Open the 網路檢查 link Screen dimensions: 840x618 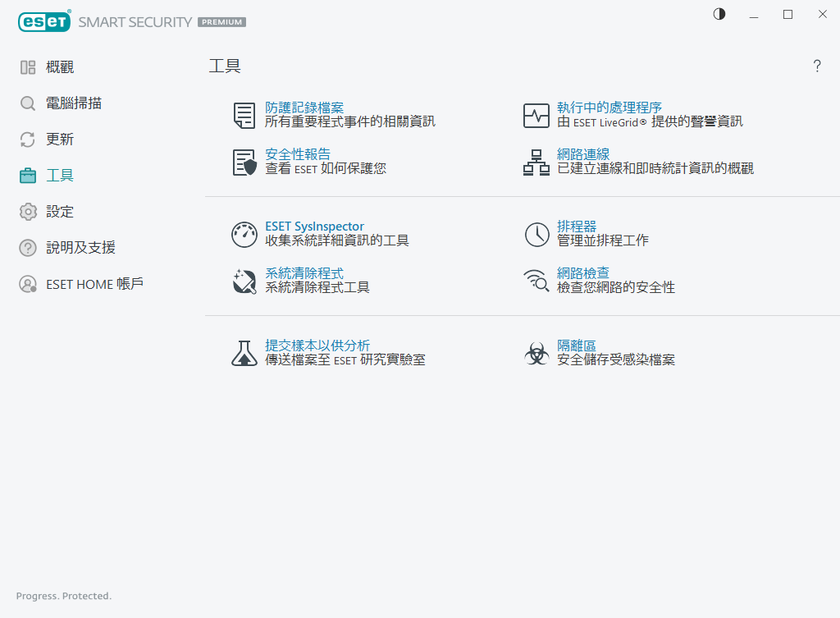tap(583, 272)
